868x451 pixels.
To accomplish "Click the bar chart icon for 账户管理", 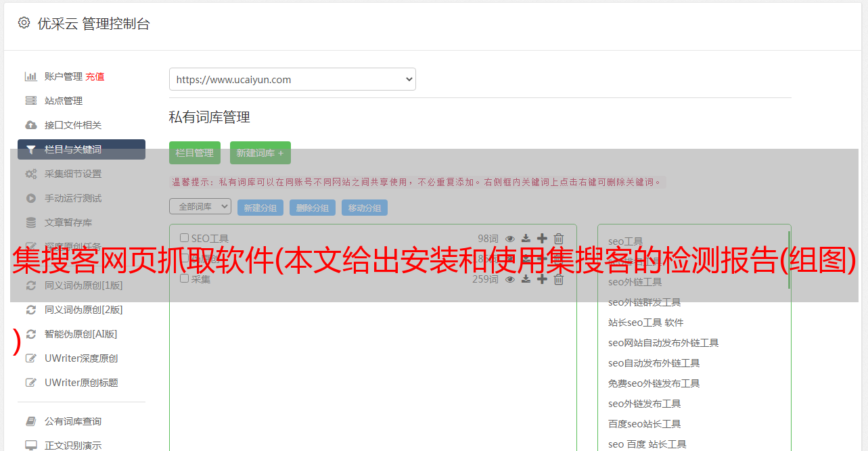I will pos(31,76).
